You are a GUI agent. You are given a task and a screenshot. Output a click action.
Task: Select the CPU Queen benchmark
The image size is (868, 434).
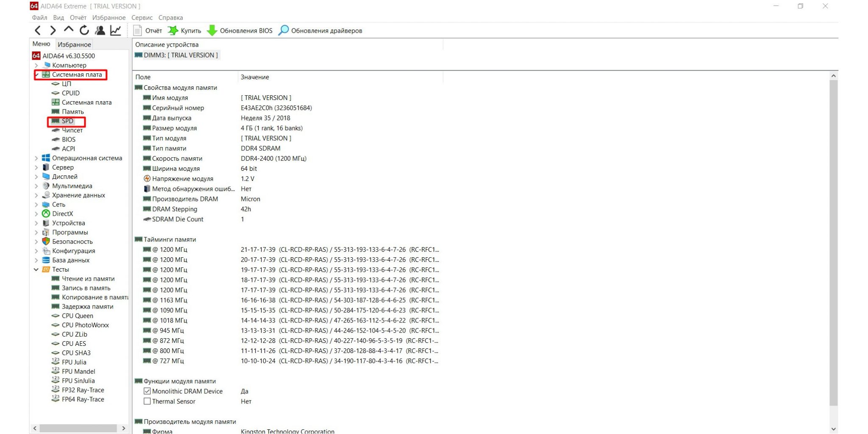[x=77, y=316]
